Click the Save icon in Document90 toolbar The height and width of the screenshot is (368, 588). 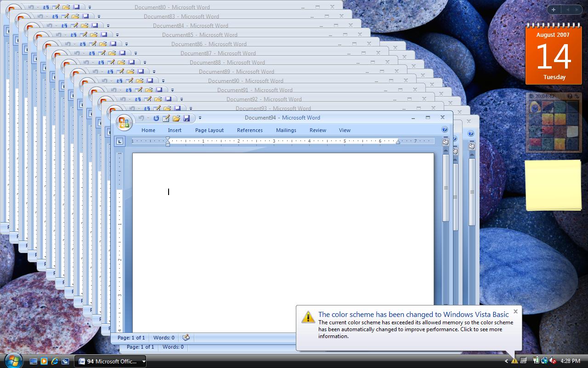pos(150,80)
